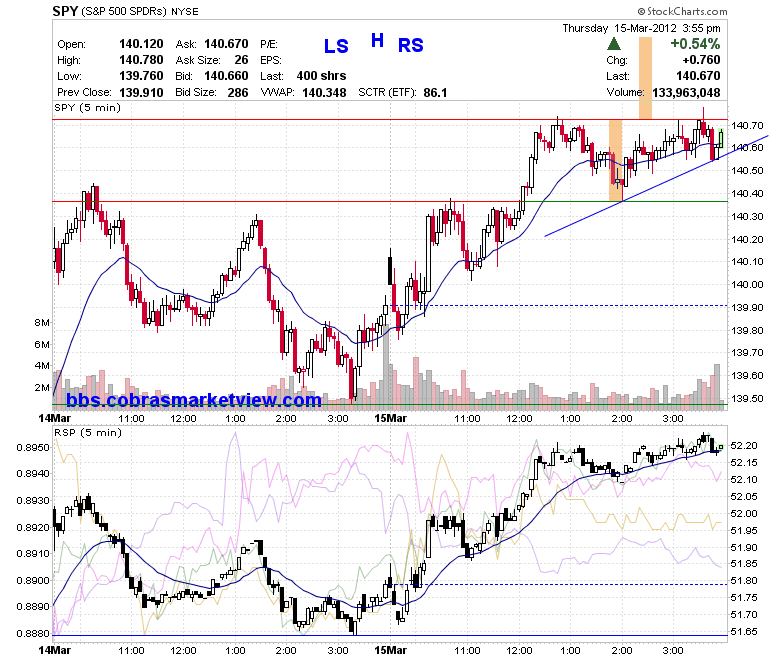Click the 14Mar date label below the RSP panel

pyautogui.click(x=55, y=650)
